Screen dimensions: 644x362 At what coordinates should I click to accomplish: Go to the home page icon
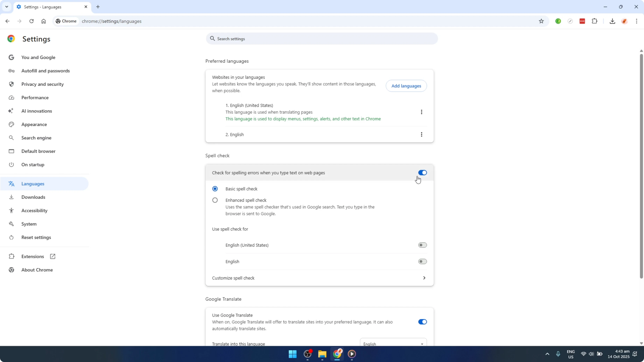click(44, 21)
